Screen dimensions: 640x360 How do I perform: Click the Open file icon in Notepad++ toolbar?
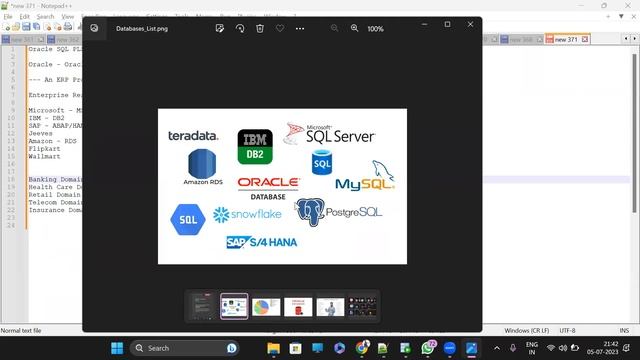pyautogui.click(x=16, y=27)
